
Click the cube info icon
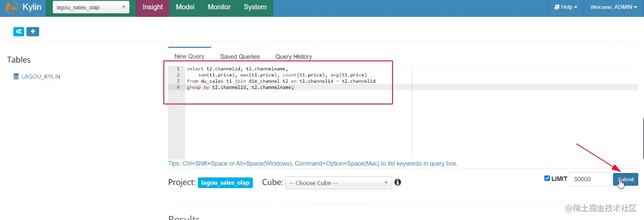(398, 182)
